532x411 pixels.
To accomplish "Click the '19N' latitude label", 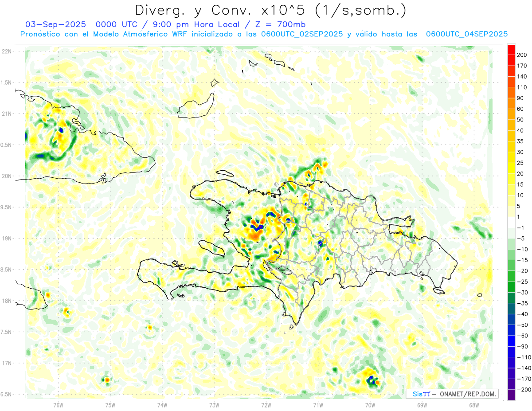I will coord(7,238).
